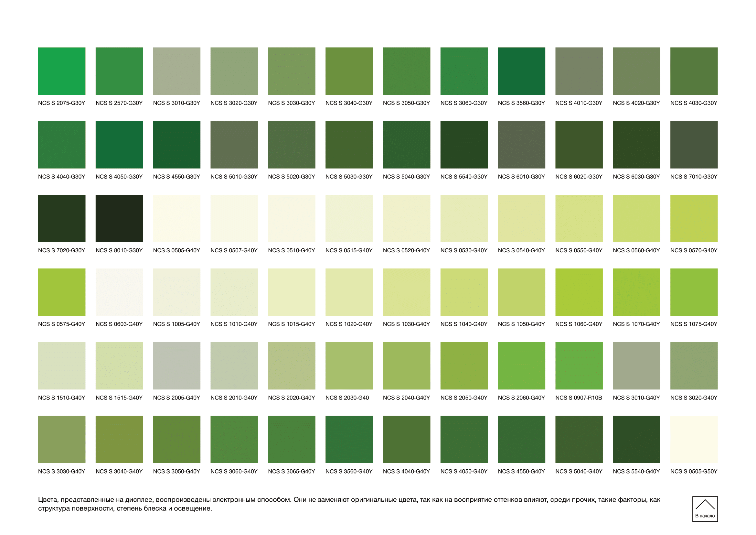Click the disclaimer paragraph starting 'Цвета, представленные'
The height and width of the screenshot is (535, 756).
349,504
